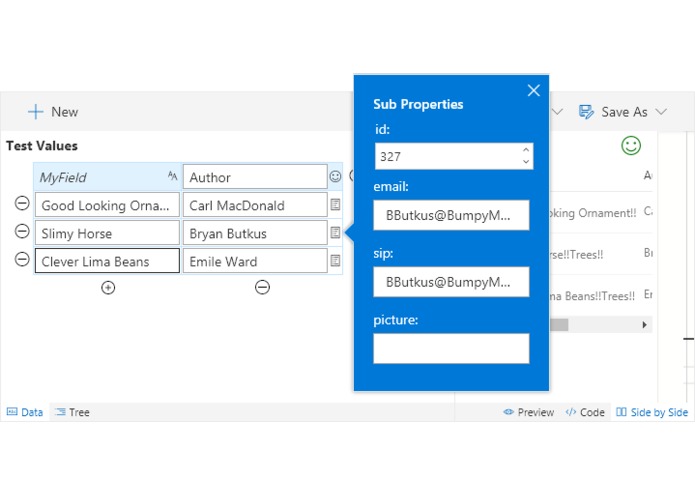Switch to the Data tab

pos(25,412)
